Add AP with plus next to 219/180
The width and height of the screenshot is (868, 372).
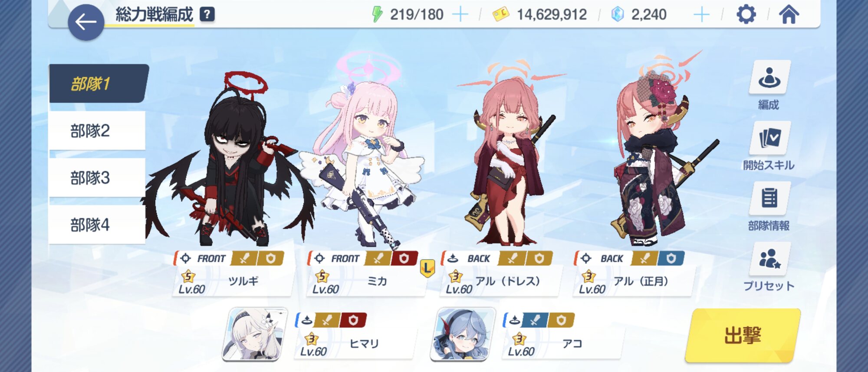click(x=460, y=14)
